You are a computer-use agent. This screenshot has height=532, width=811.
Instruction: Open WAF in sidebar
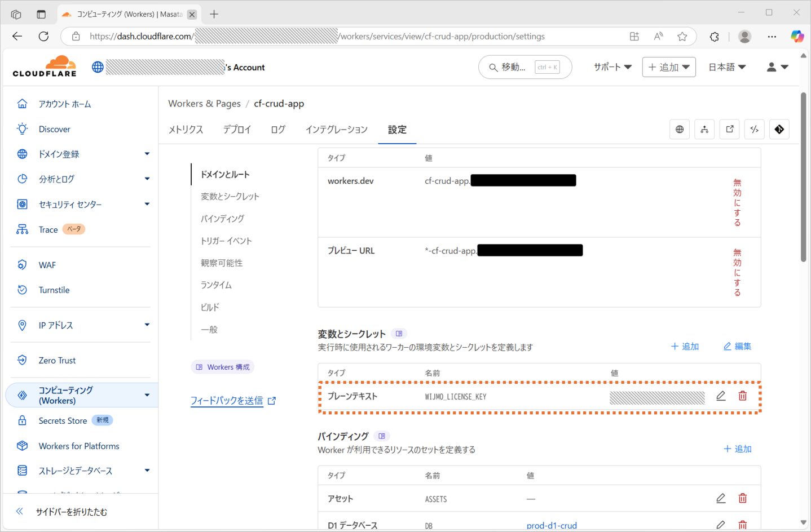coord(47,265)
